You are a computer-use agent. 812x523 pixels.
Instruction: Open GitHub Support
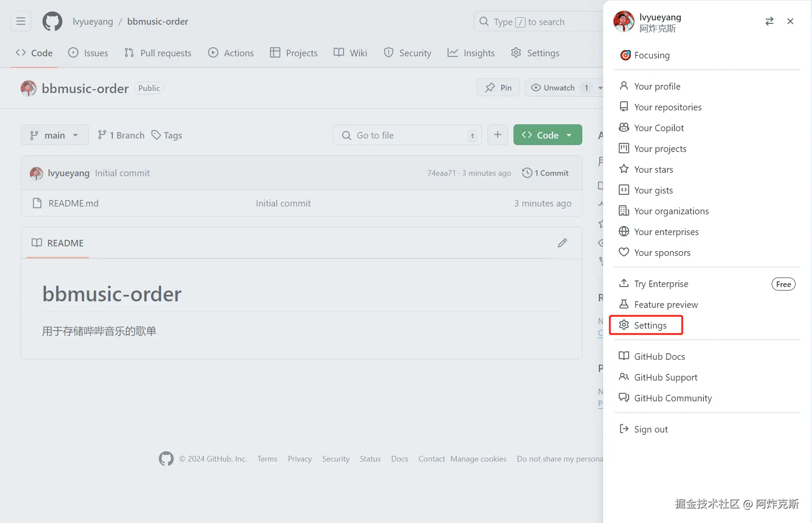point(707,377)
